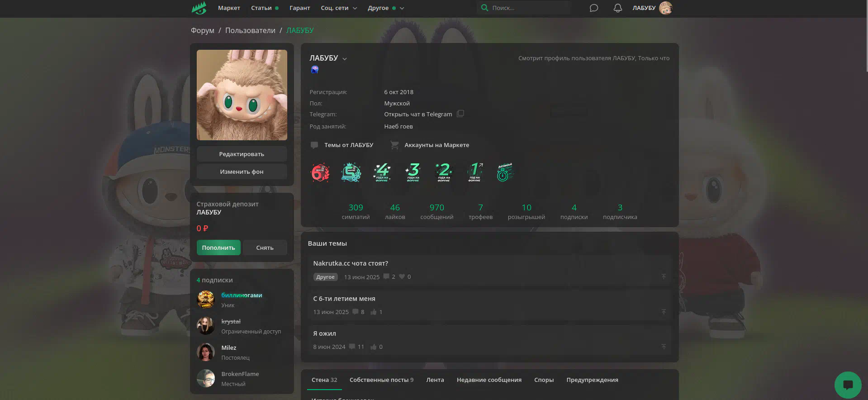Screen dimensions: 868x400
Task: Expand the Соц. сети dropdown
Action: coord(339,8)
